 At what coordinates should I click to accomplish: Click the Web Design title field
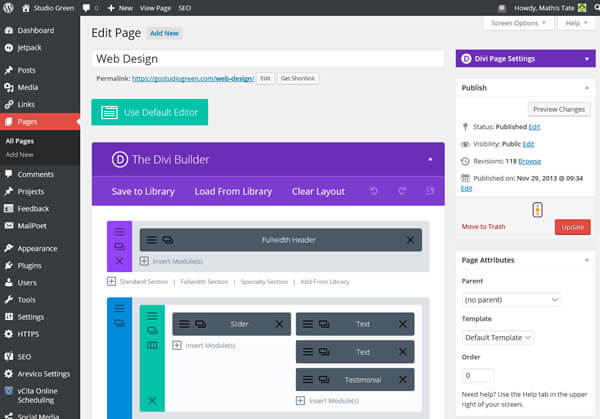point(268,59)
